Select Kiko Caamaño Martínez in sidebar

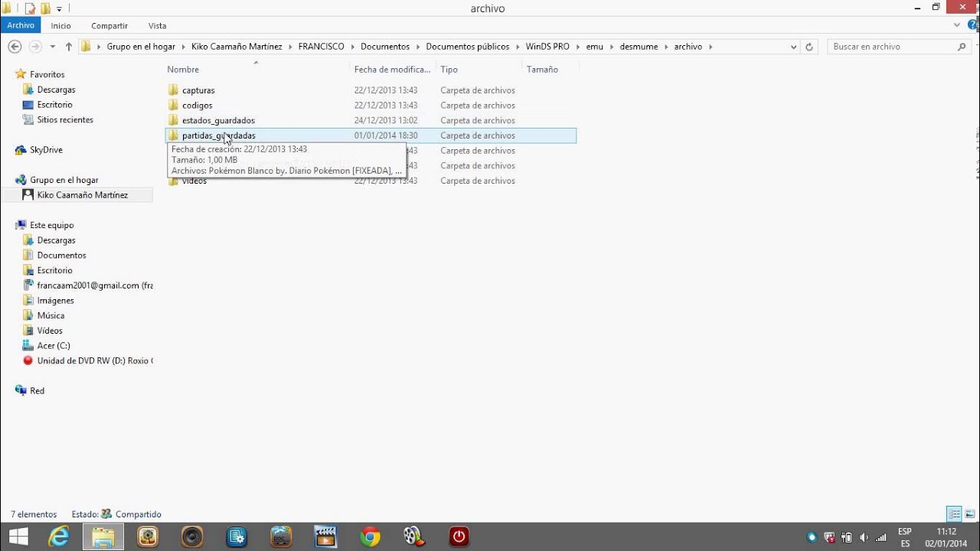pyautogui.click(x=83, y=195)
